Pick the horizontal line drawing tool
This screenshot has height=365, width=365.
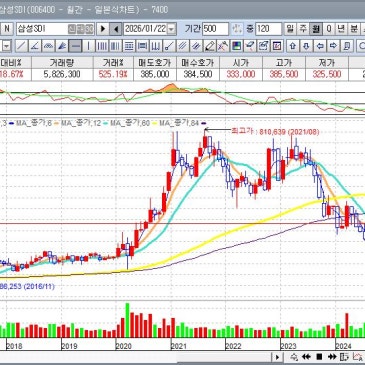(76, 46)
